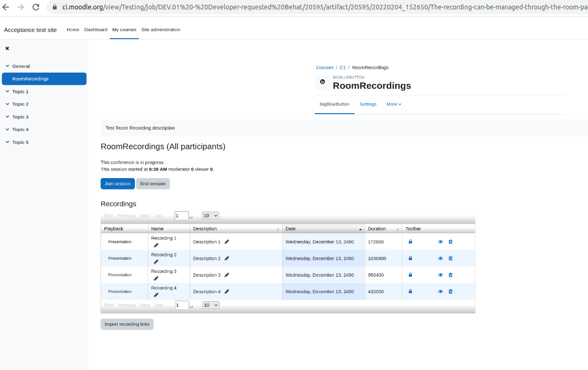Switch to the BigBlueButton tab
The width and height of the screenshot is (588, 370).
[x=335, y=104]
